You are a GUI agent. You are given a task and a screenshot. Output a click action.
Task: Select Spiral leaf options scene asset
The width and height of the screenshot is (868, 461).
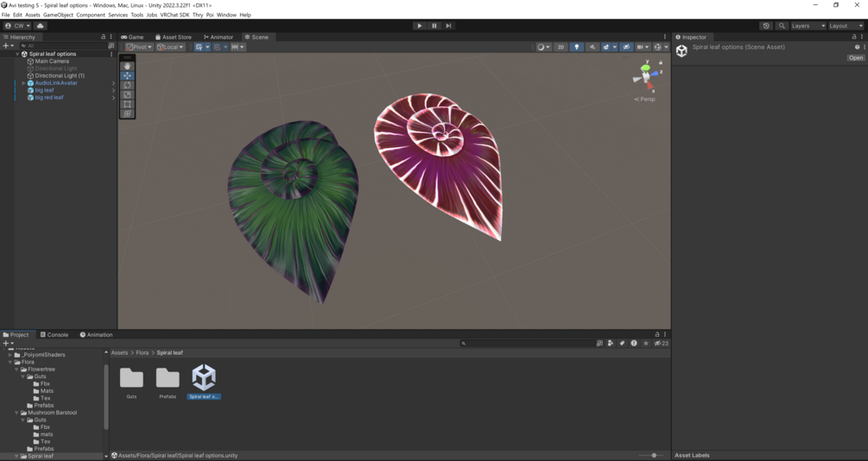tap(204, 382)
